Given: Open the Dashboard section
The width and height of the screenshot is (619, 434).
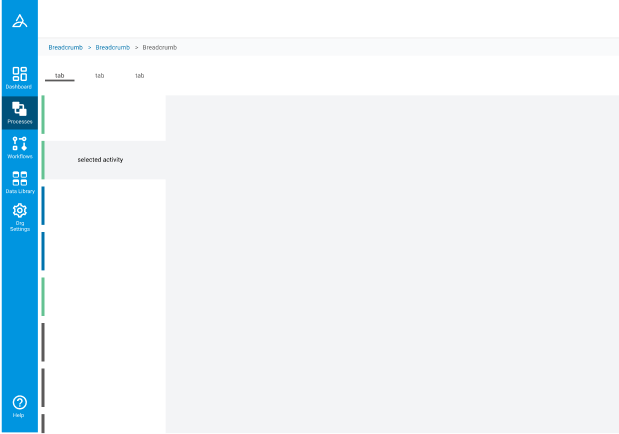Looking at the screenshot, I should tap(19, 77).
